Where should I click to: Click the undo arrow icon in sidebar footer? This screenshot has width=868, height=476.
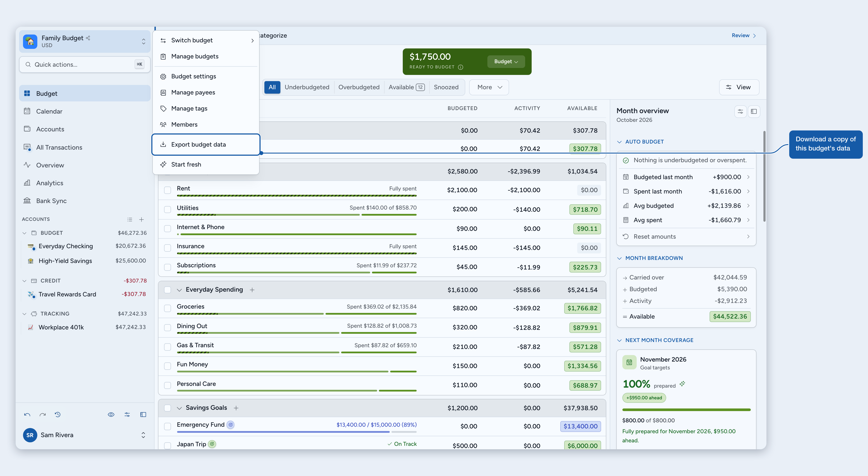click(27, 415)
